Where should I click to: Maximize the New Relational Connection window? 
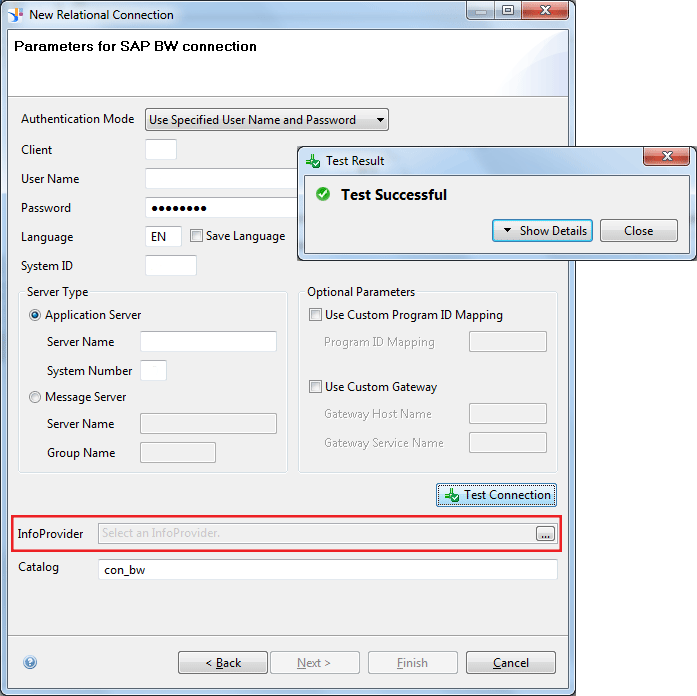pyautogui.click(x=508, y=10)
